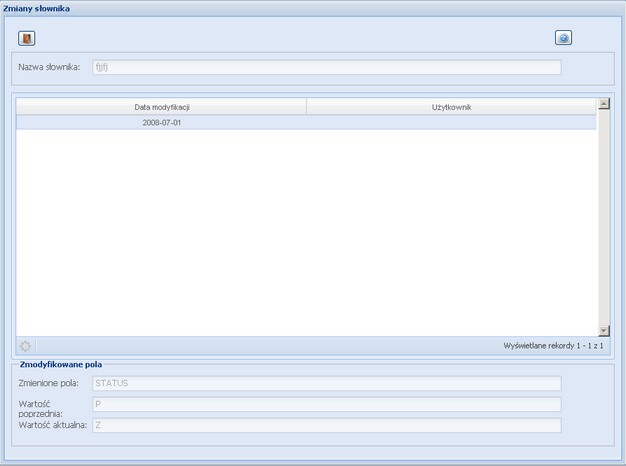Click the exit door icon in the toolbar
Viewport: 626px width, 466px height.
click(x=27, y=38)
